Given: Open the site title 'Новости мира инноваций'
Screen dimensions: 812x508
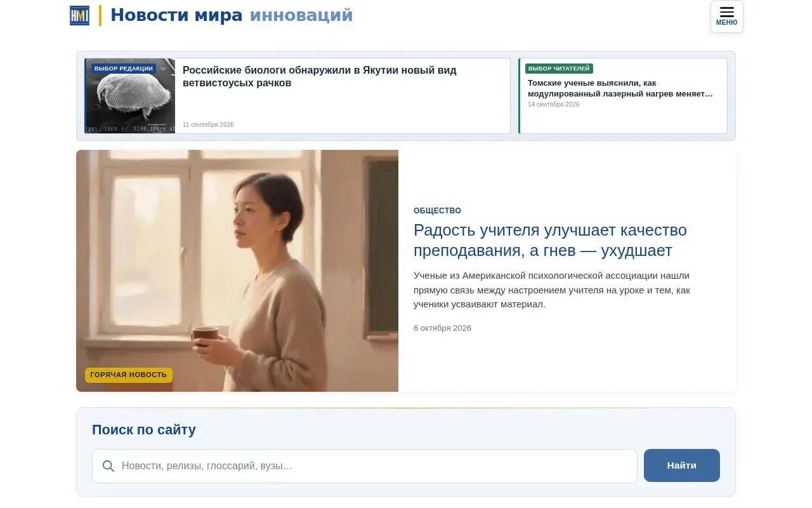Looking at the screenshot, I should coord(232,15).
